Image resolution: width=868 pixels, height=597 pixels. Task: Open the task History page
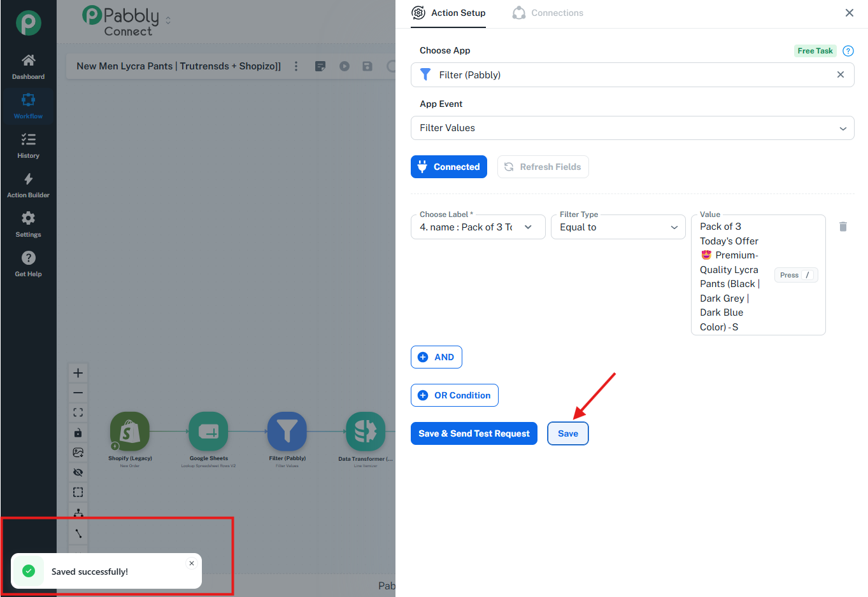28,146
